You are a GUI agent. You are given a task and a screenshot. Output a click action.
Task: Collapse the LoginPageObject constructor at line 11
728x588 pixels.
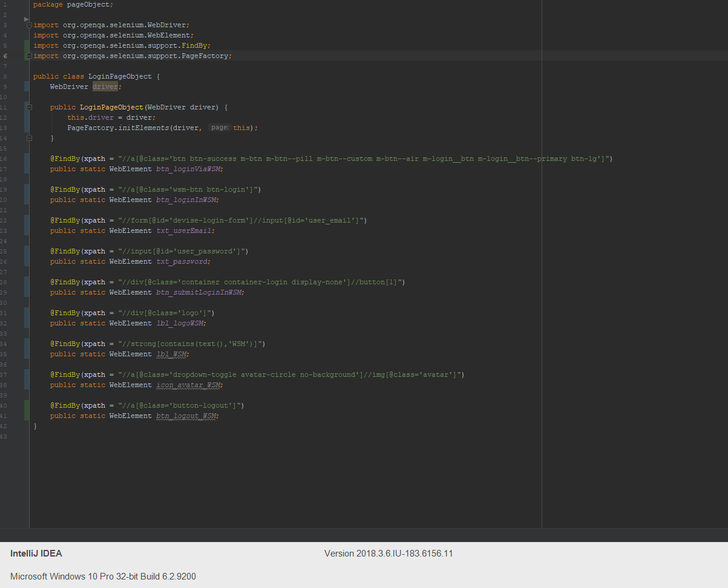pyautogui.click(x=29, y=107)
